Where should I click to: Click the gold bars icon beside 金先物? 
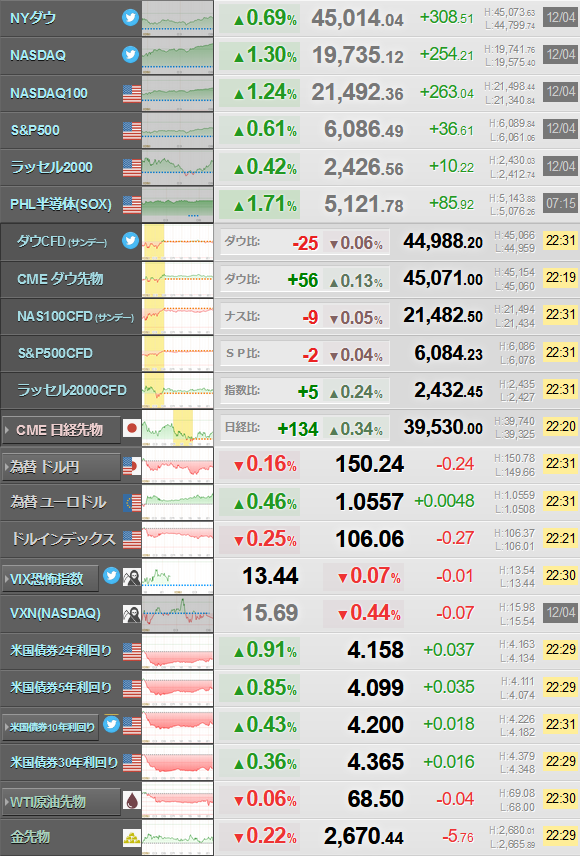tap(132, 837)
